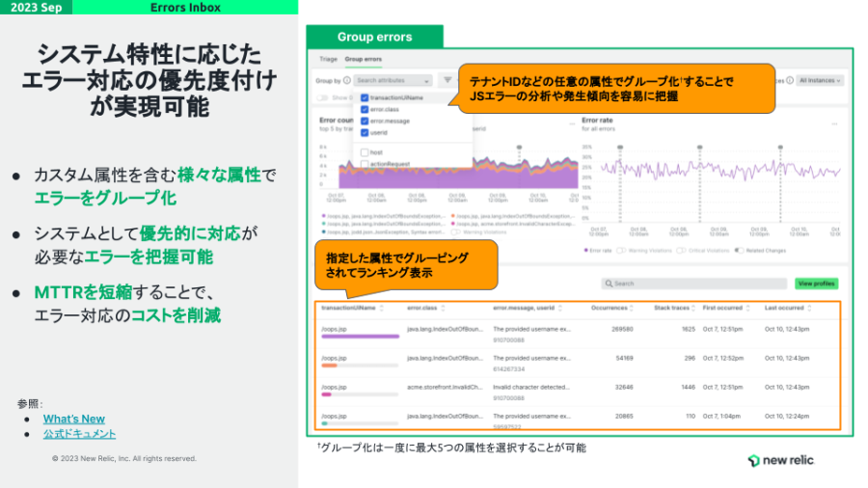Open the Search attributes dropdown
The image size is (868, 488).
coord(393,81)
